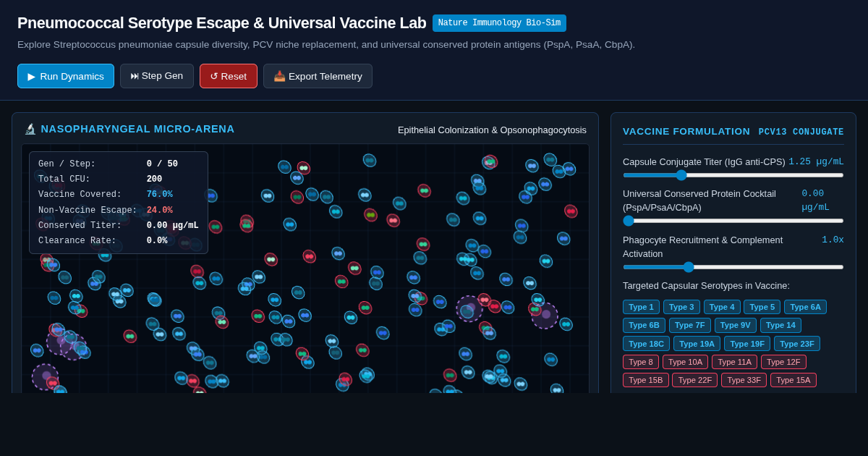Enable non-vaccine serotype Type 8
Screen dimensions: 868x456
coord(641,362)
